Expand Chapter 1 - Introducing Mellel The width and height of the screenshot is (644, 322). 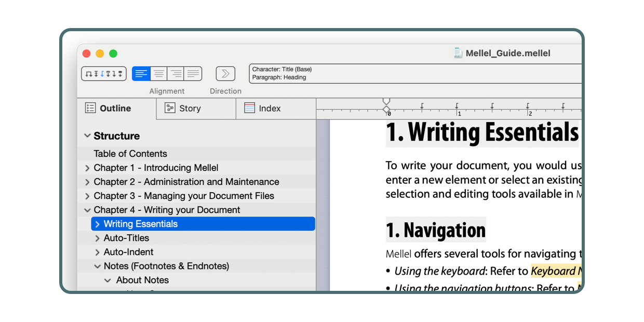click(87, 168)
